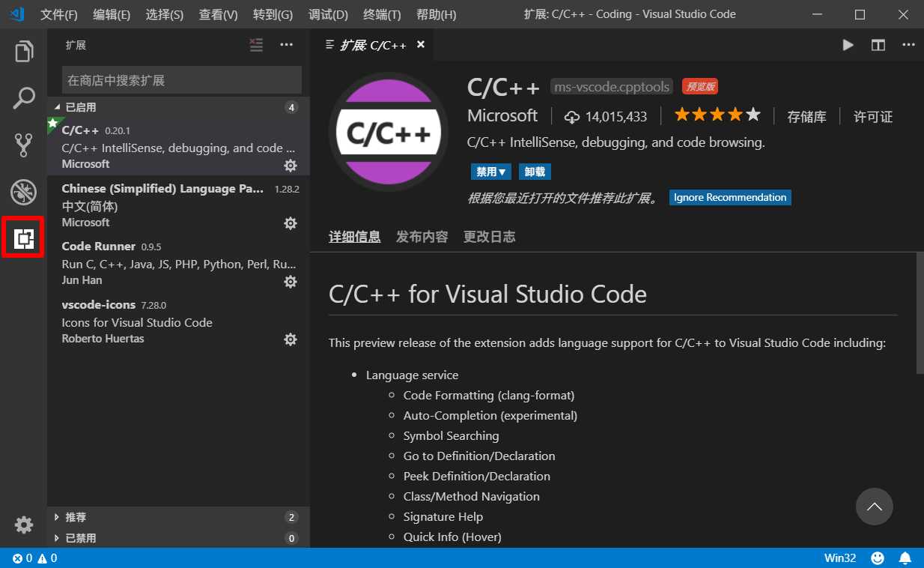924x568 pixels.
Task: Open gear menu for Code Runner extension
Action: [x=291, y=282]
